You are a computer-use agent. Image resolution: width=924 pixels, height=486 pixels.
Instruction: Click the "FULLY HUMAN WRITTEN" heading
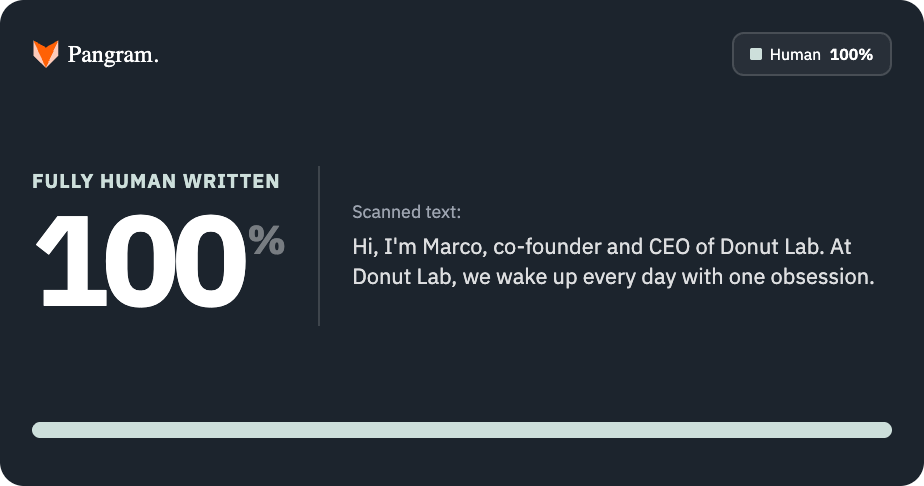click(x=156, y=181)
